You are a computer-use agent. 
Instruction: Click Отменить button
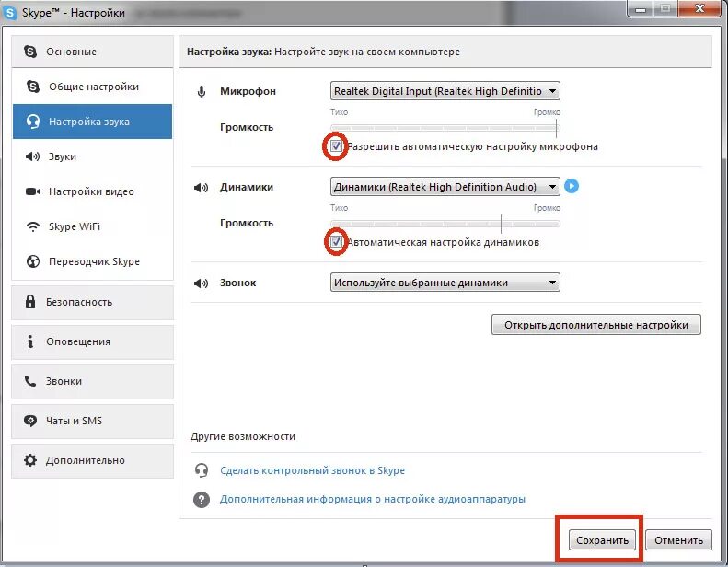[x=678, y=540]
